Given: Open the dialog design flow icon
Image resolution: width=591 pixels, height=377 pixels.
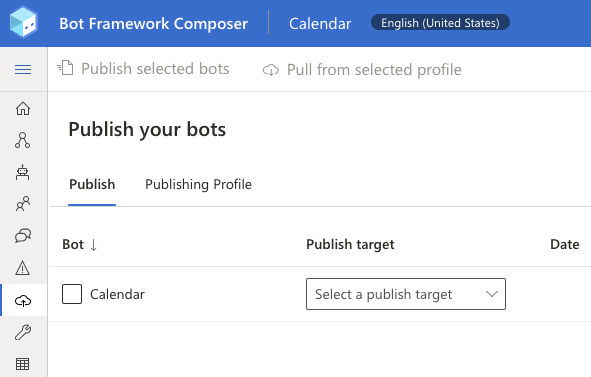Looking at the screenshot, I should click(23, 140).
